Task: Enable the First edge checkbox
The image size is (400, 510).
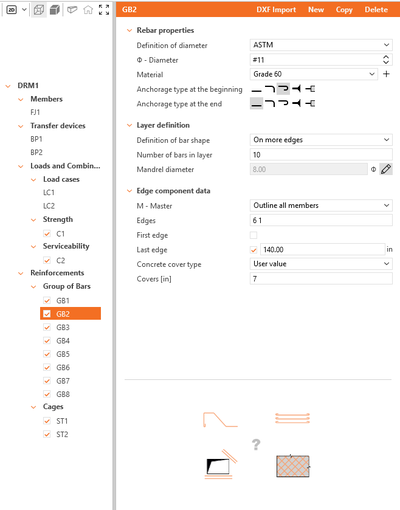Action: 254,235
